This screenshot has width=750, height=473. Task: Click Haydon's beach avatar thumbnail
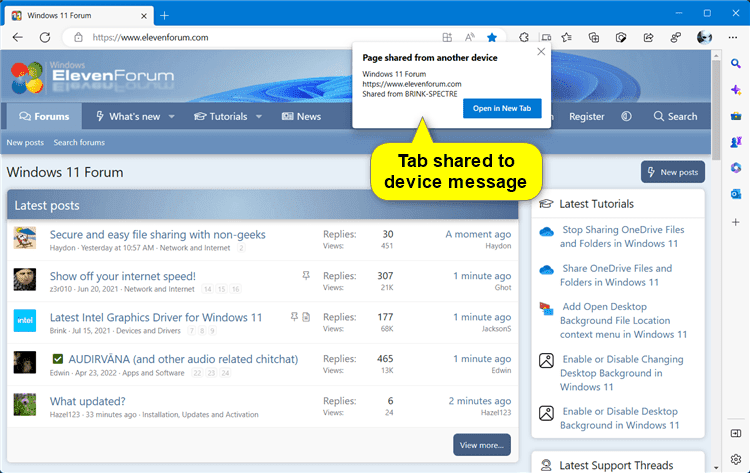pyautogui.click(x=25, y=238)
